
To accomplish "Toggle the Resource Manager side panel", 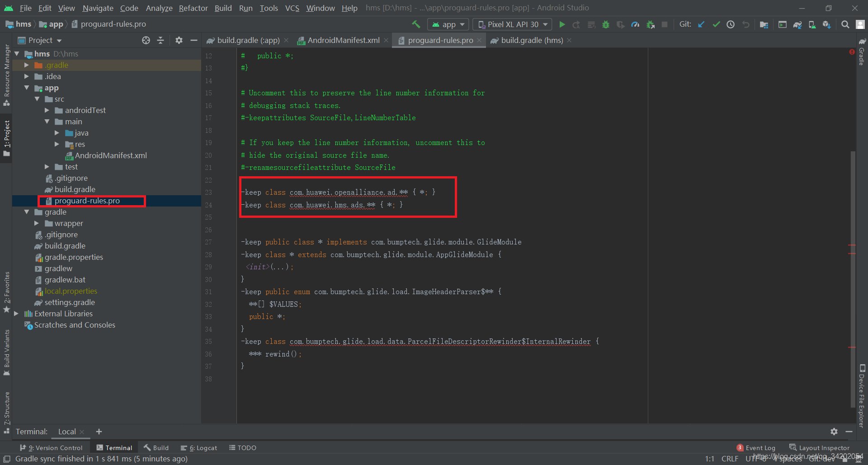I will click(6, 75).
